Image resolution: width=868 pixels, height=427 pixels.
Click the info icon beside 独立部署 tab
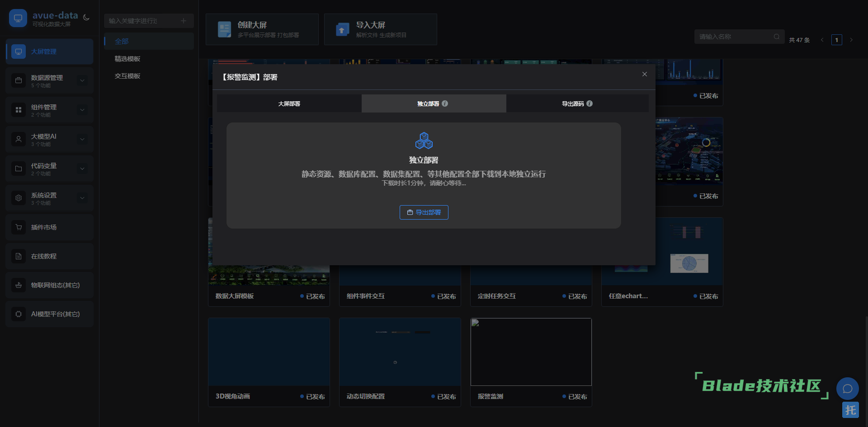(445, 103)
